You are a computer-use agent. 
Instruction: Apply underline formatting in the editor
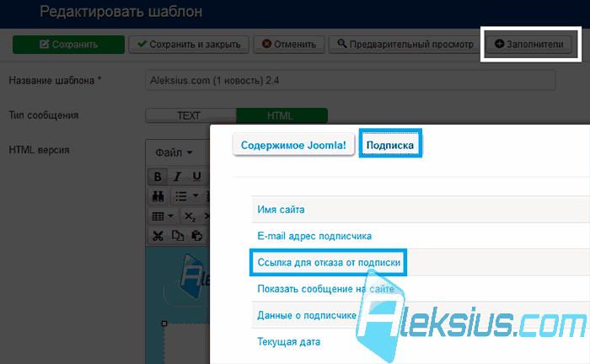[196, 176]
